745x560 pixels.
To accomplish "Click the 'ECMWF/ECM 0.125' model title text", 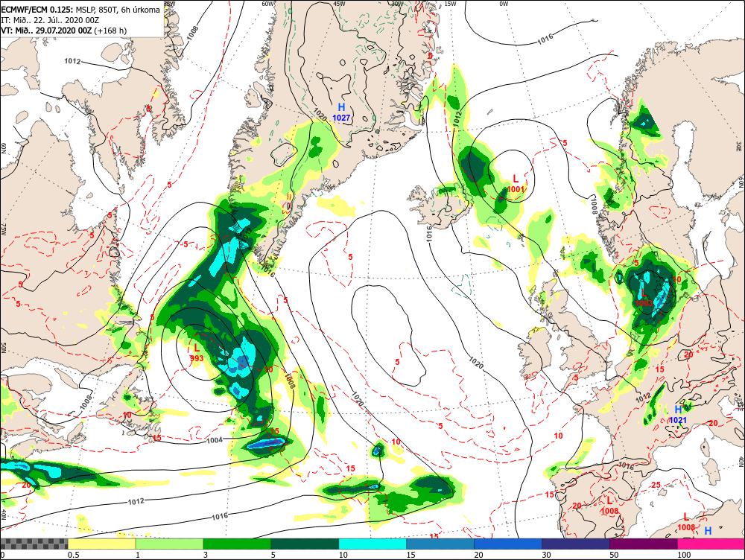I will tap(37, 10).
